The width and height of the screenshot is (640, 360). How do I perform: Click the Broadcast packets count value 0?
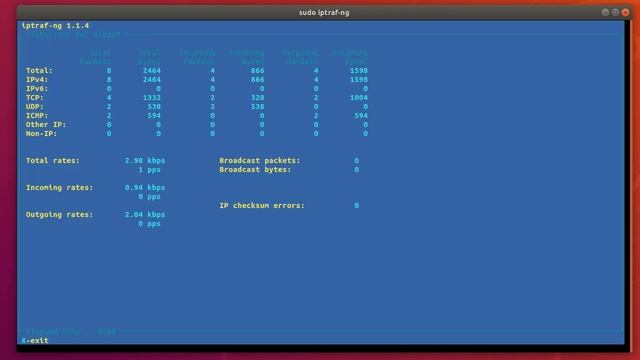click(356, 161)
